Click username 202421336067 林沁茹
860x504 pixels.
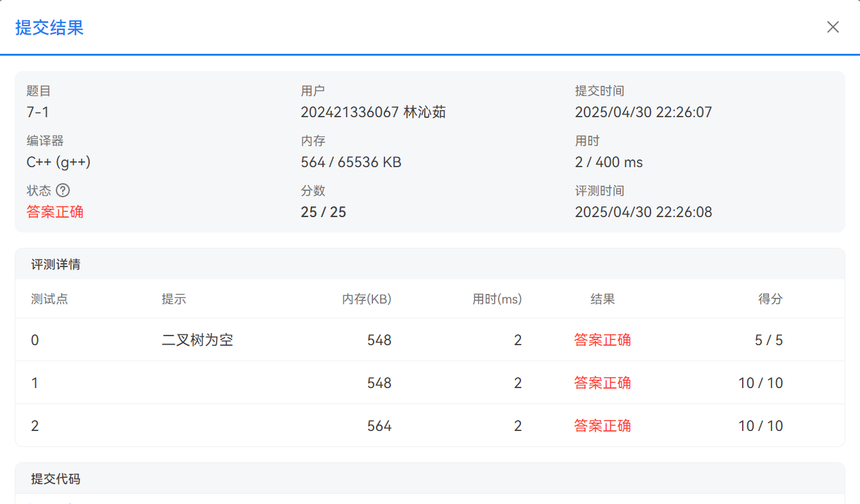(x=373, y=112)
